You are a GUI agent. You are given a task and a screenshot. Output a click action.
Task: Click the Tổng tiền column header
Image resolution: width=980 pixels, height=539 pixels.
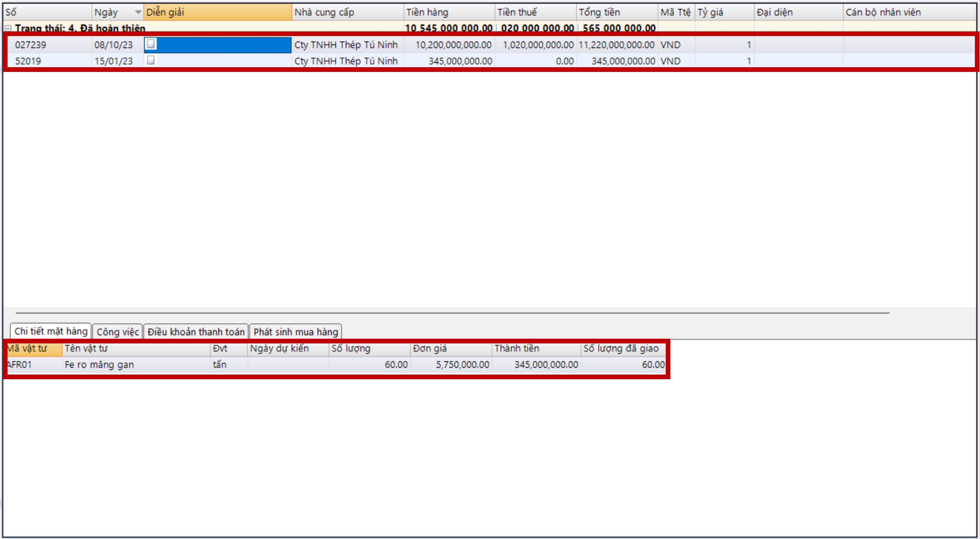(x=616, y=12)
